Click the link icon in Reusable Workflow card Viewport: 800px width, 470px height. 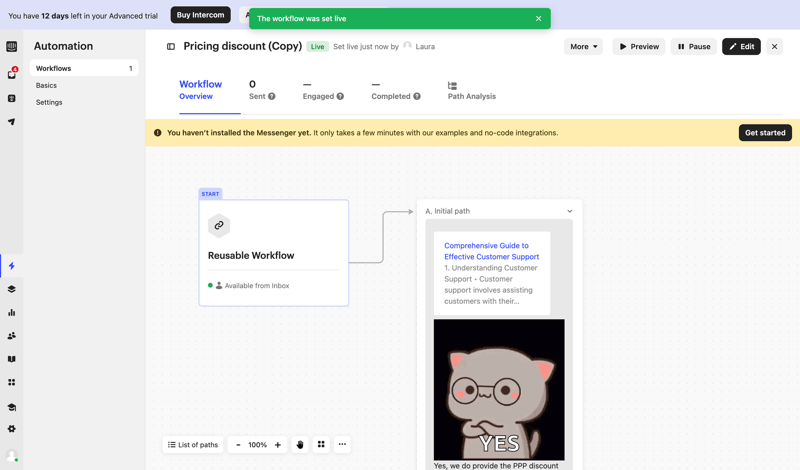pos(219,225)
